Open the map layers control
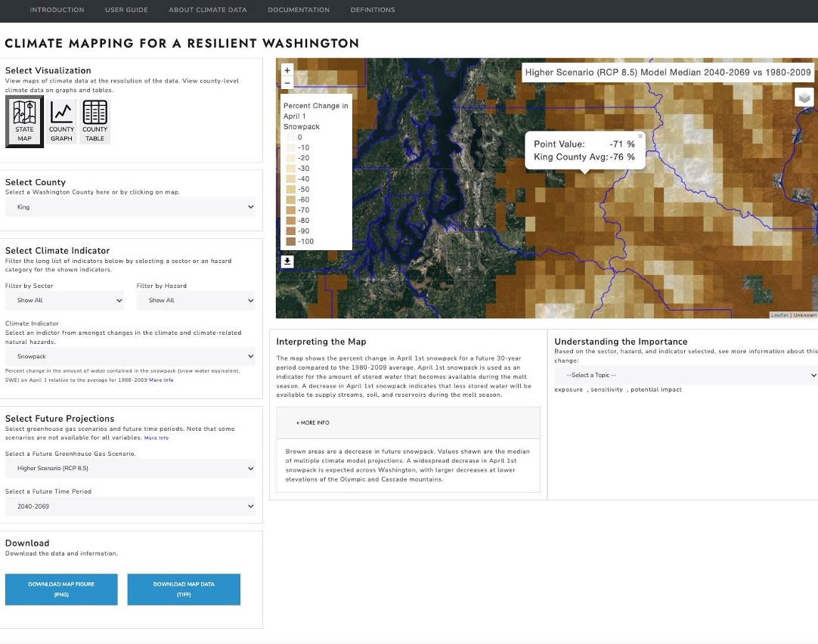818x644 pixels. coord(804,98)
